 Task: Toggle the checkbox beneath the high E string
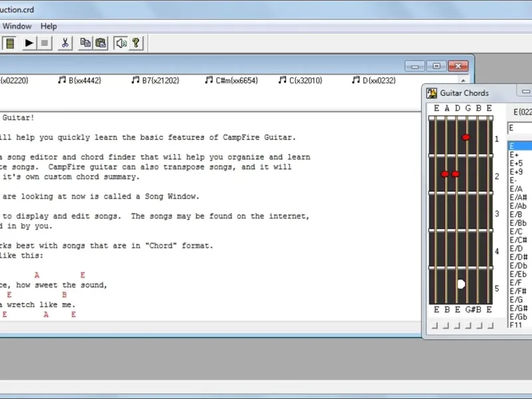pyautogui.click(x=490, y=326)
